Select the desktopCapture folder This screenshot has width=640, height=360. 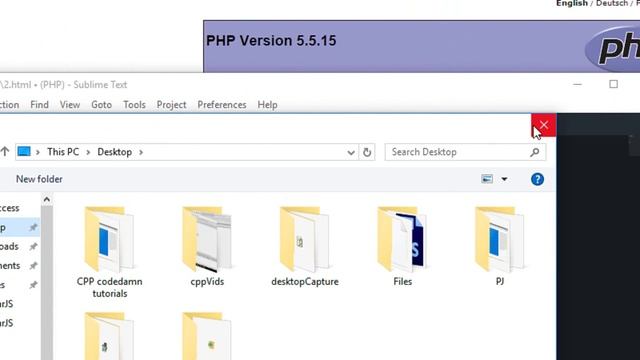tap(304, 247)
